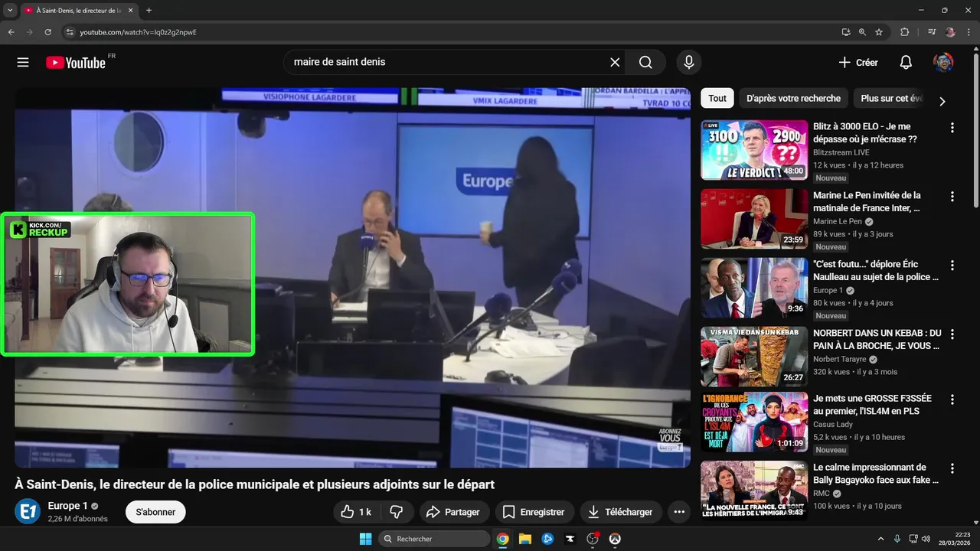The image size is (980, 551).
Task: Open the YouTube guide hamburger menu
Action: (x=23, y=63)
